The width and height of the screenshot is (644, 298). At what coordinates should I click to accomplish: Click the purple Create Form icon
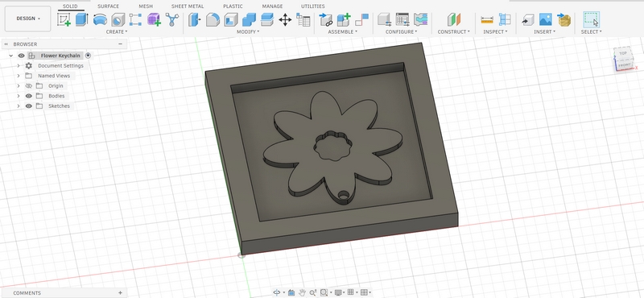click(154, 19)
